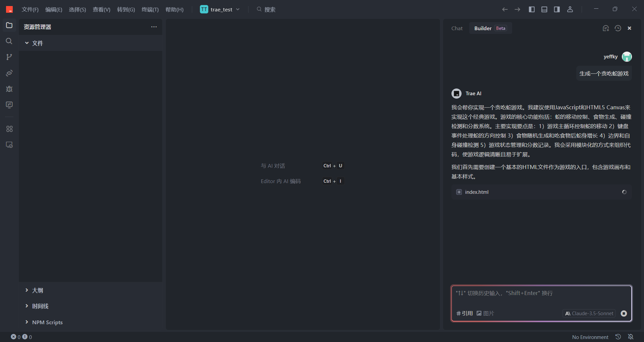
Task: Open the 编辑(E) menu
Action: click(54, 9)
